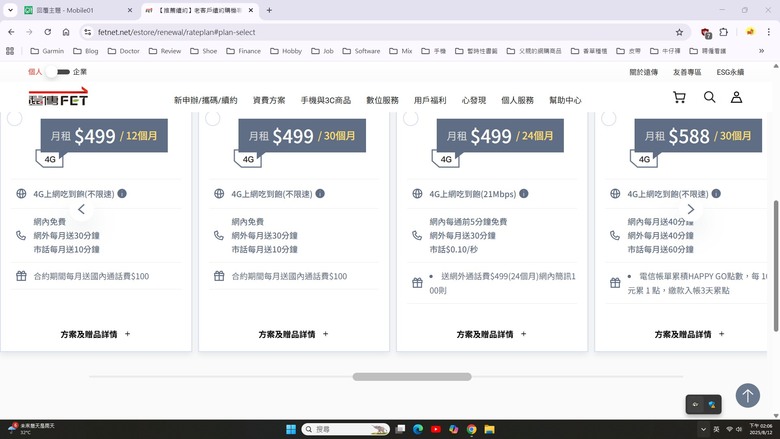The image size is (780, 439).
Task: Open 個人服務 menu
Action: pos(517,100)
